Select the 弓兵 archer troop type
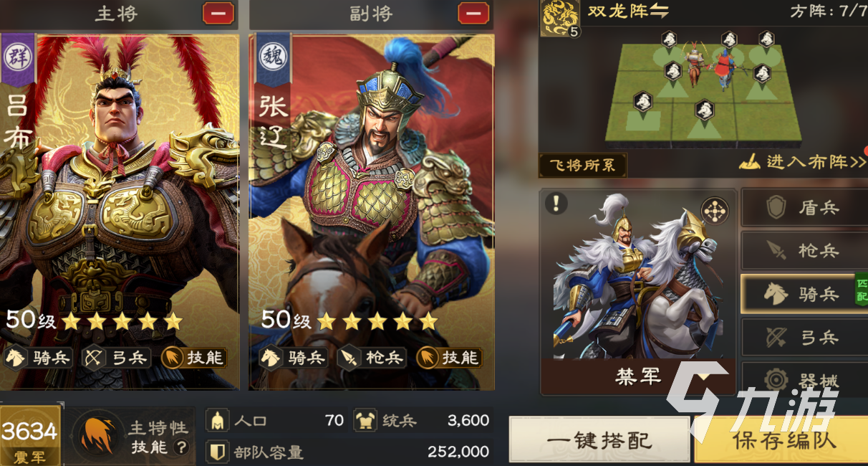This screenshot has width=868, height=466. point(804,337)
